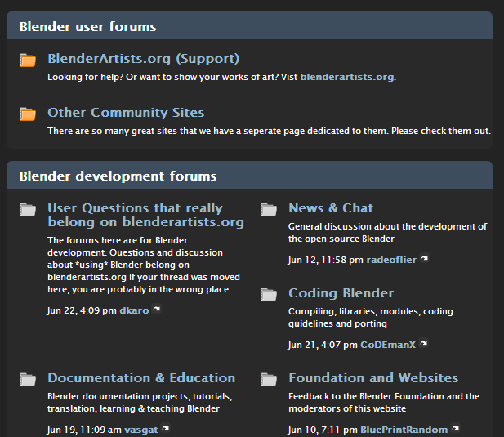Open the Documentation & Education forum
Viewport: 504px width, 437px height.
(141, 378)
